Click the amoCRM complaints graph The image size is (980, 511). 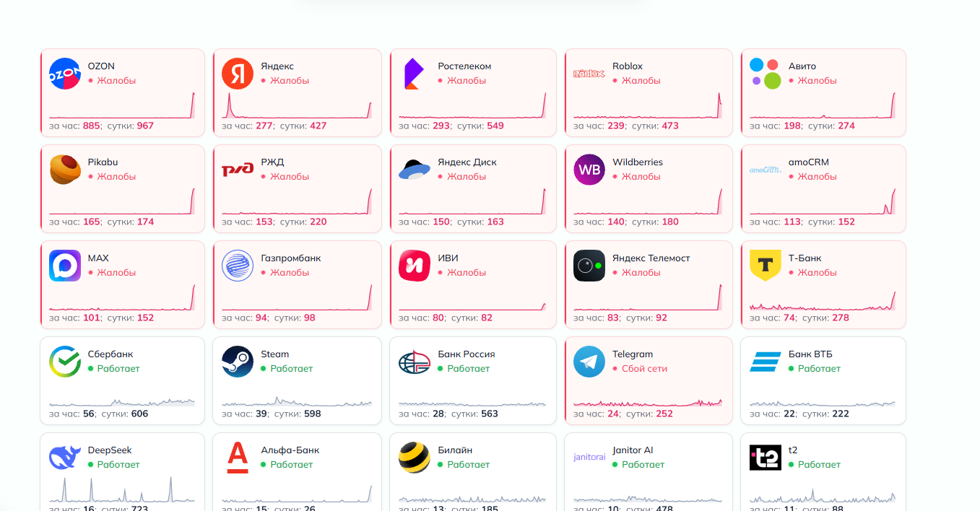pos(823,201)
